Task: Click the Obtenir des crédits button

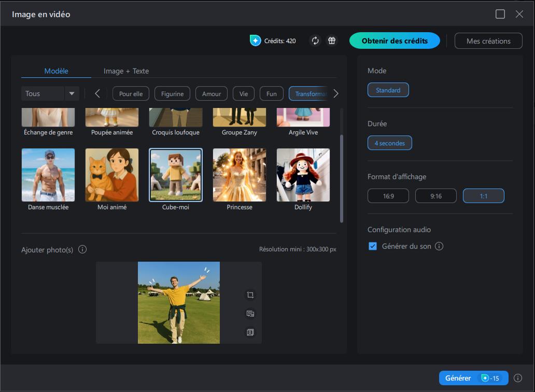Action: tap(395, 40)
